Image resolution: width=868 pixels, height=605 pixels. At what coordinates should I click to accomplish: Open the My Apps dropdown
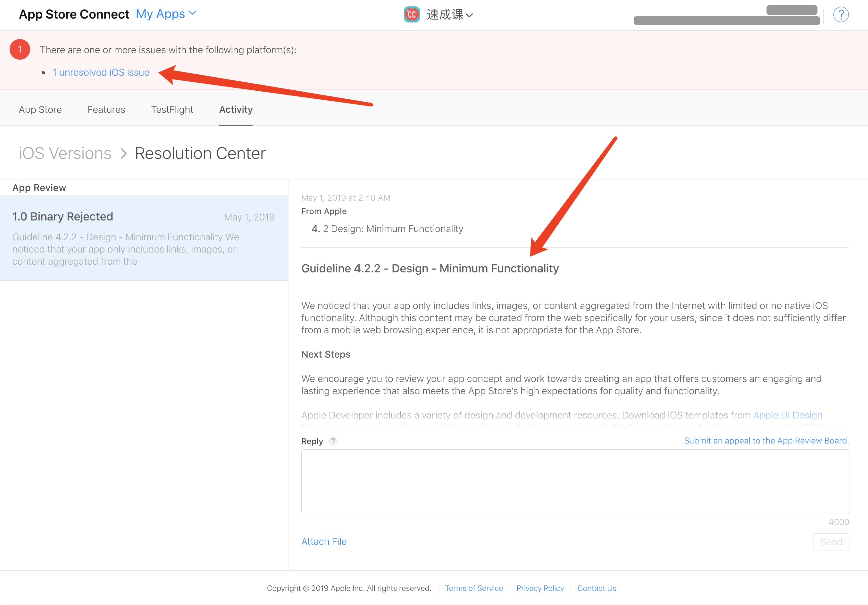(166, 14)
